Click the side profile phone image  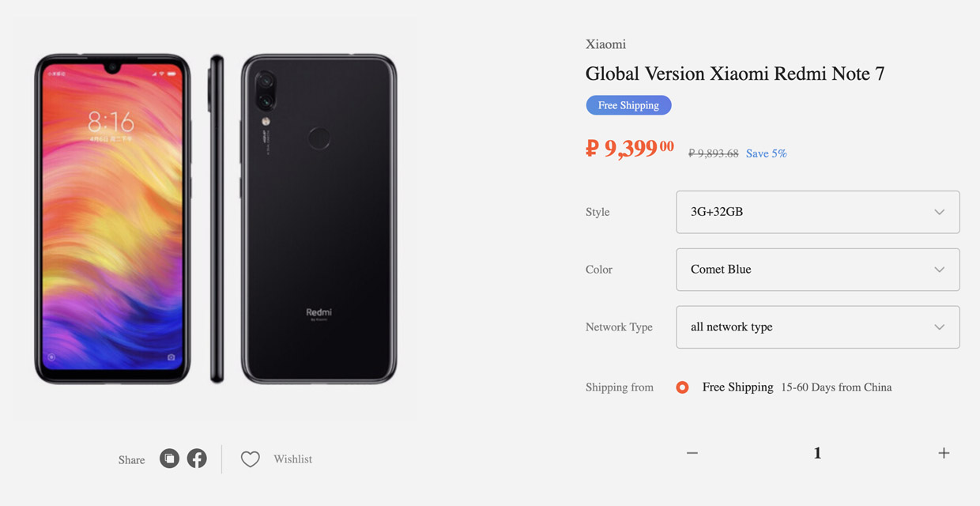pyautogui.click(x=217, y=219)
